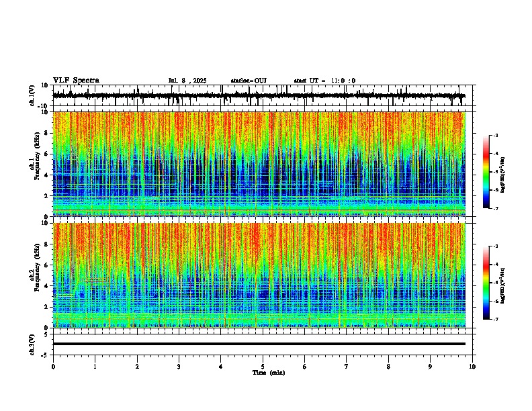
Task: Click the ch.2 spectrogram panel
Action: click(259, 275)
